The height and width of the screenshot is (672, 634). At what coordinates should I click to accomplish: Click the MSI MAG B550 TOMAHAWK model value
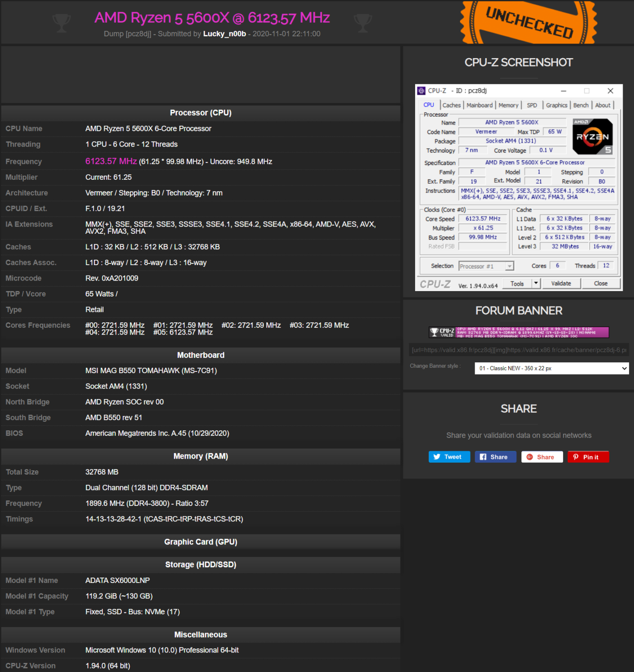point(151,371)
